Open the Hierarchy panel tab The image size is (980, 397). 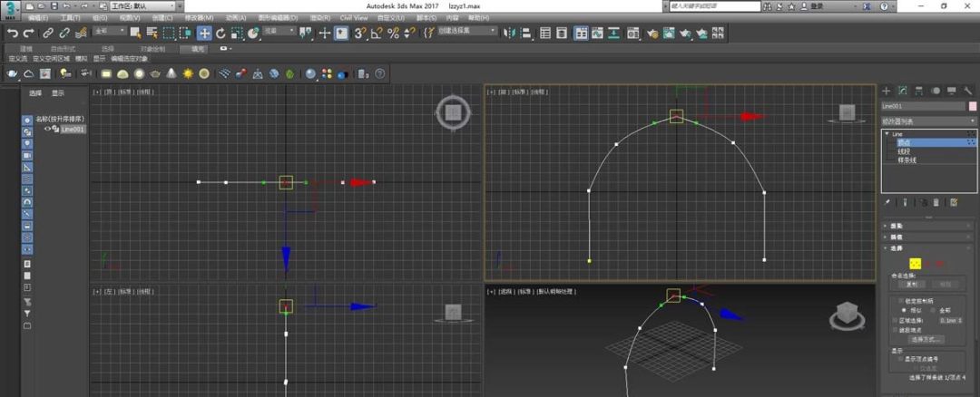click(918, 92)
